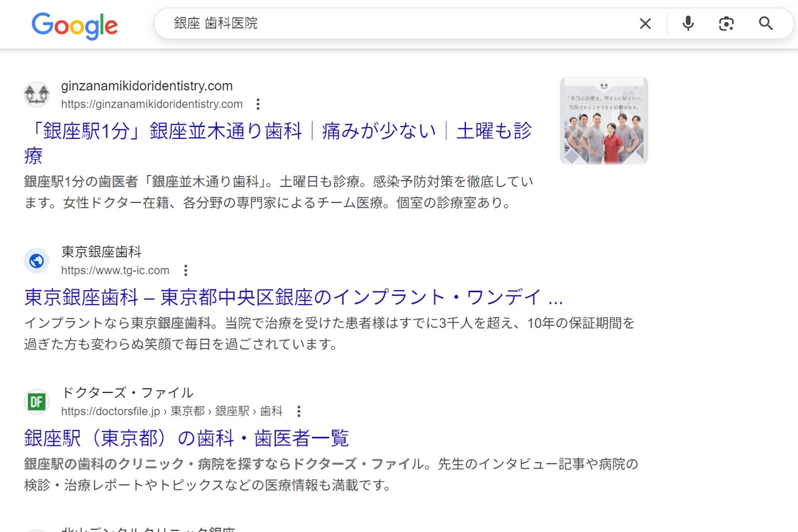The width and height of the screenshot is (798, 532).
Task: Open more options for doctorsfile.jp result
Action: point(299,411)
